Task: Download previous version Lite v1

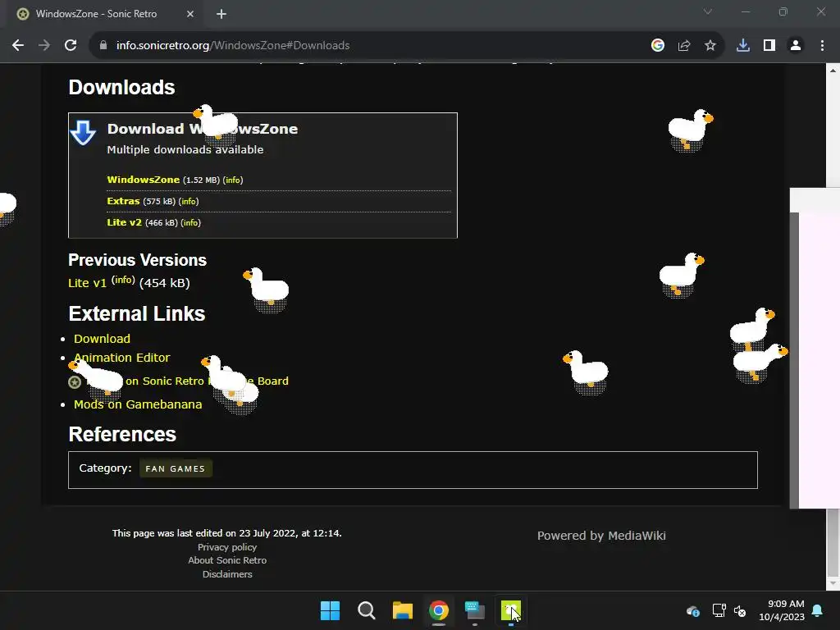Action: [87, 283]
